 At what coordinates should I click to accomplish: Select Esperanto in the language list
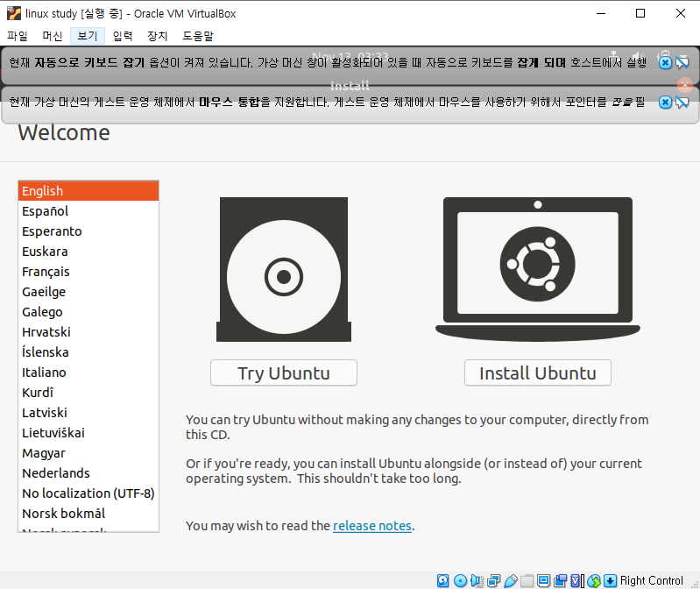88,231
